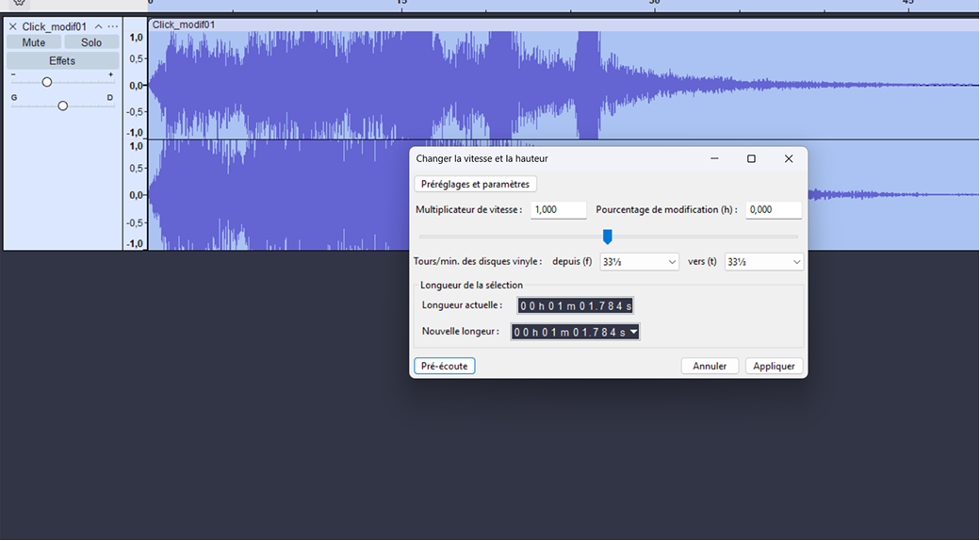Collapse the Click_modif01 track using the chevron
980x541 pixels.
(x=99, y=26)
